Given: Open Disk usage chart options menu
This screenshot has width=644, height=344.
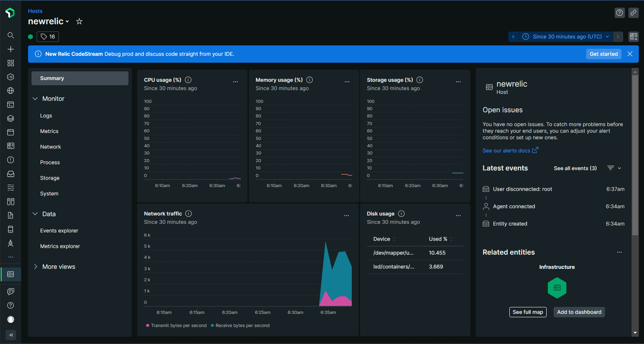Looking at the screenshot, I should 458,215.
